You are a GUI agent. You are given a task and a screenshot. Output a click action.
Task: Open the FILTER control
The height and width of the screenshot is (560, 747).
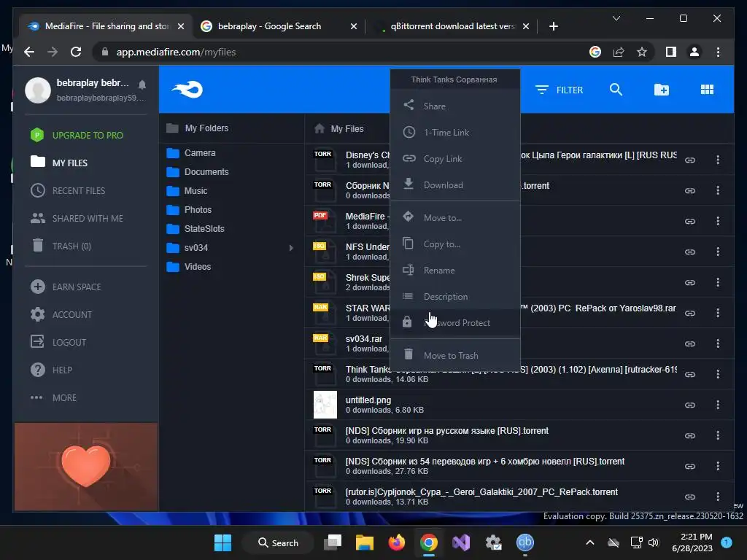[x=560, y=90]
